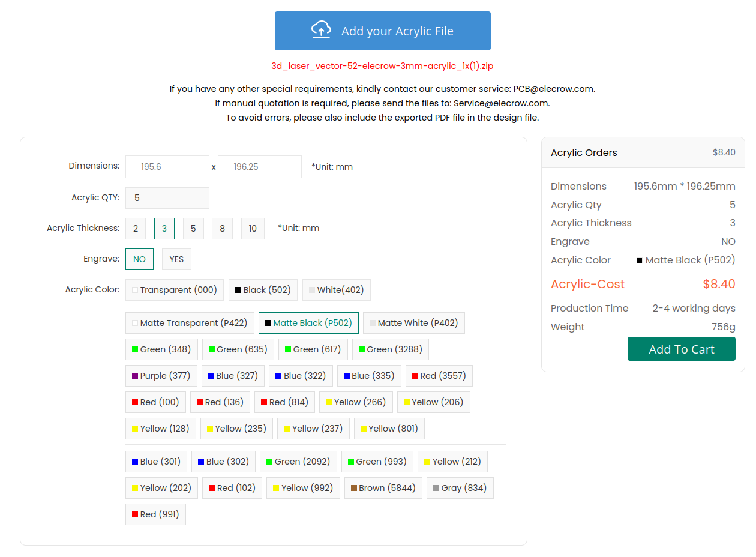Screen dimensions: 756x557
Task: Pick Green (2092) color button
Action: pos(299,462)
